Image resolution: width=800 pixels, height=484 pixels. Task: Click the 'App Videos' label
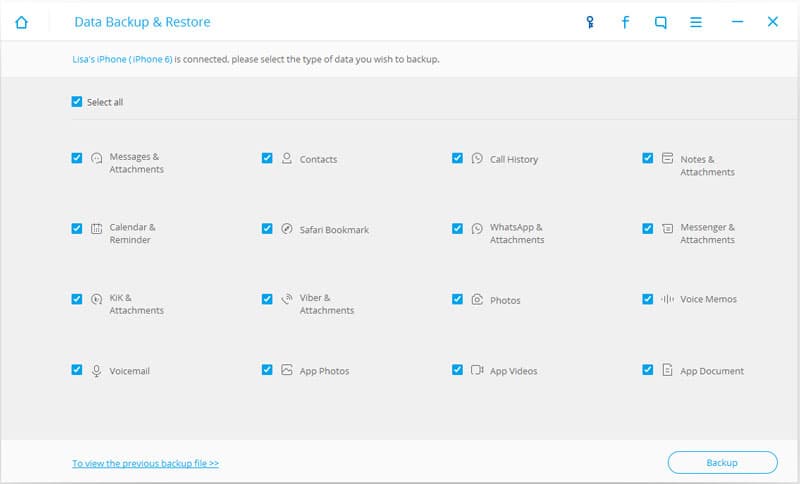tap(513, 371)
